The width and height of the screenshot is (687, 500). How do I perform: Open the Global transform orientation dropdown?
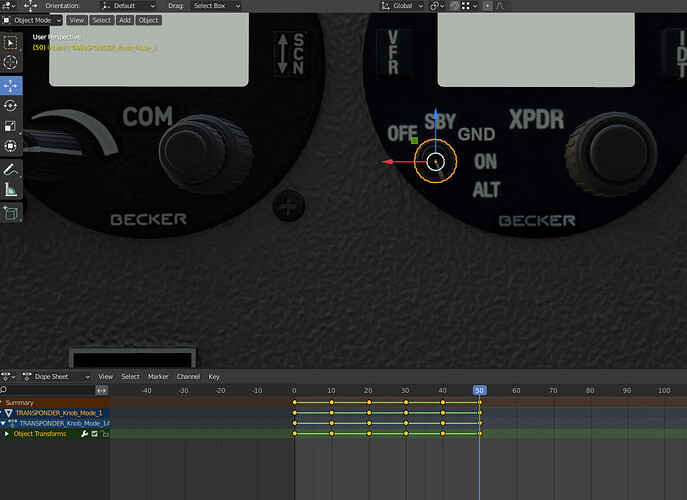coord(402,6)
